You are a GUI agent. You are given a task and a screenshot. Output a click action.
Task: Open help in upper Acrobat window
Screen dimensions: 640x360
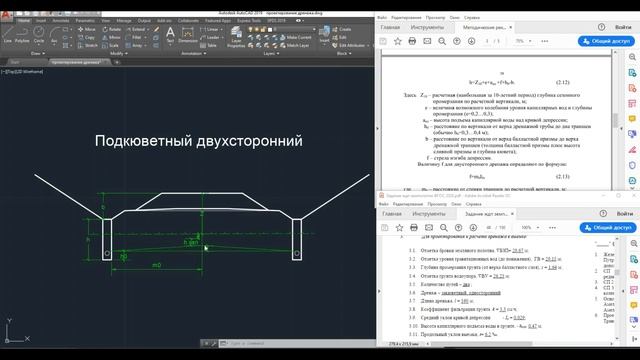(601, 27)
